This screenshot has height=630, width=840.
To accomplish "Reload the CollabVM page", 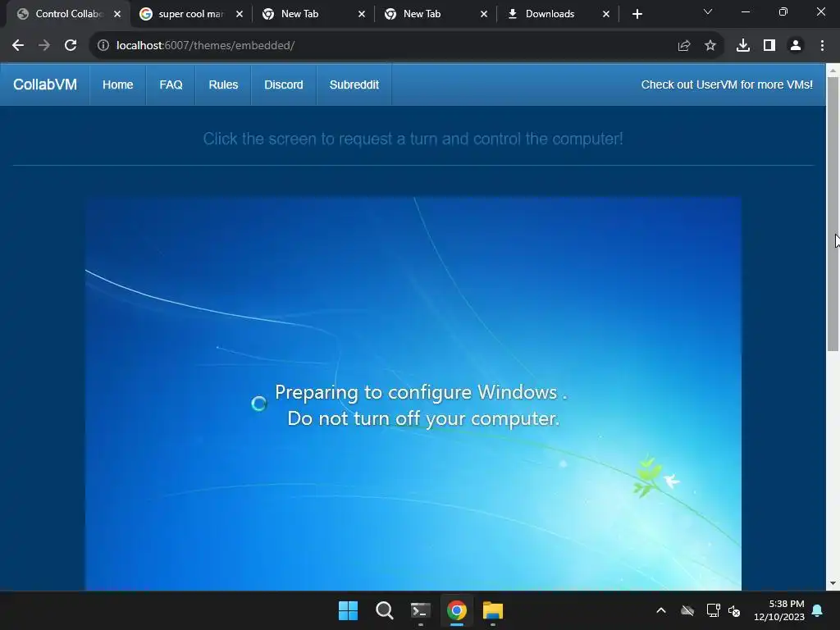I will click(x=71, y=46).
